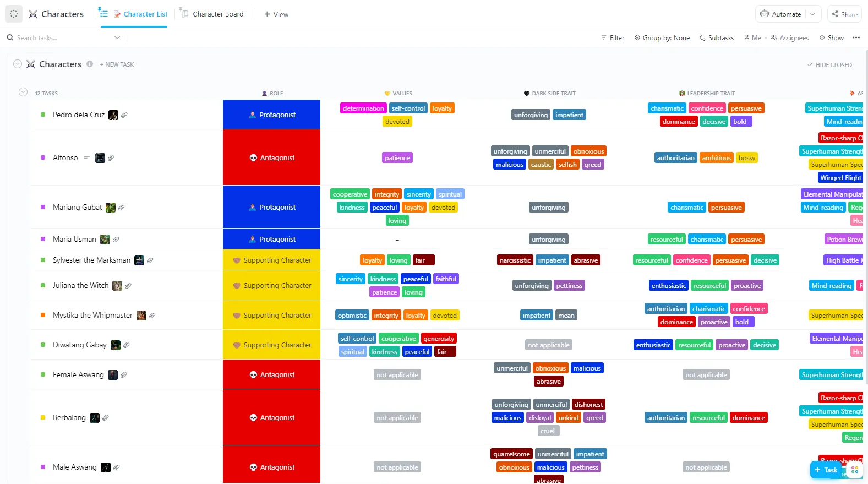Click the Subtasks icon in toolbar
This screenshot has height=484, width=868.
click(702, 38)
